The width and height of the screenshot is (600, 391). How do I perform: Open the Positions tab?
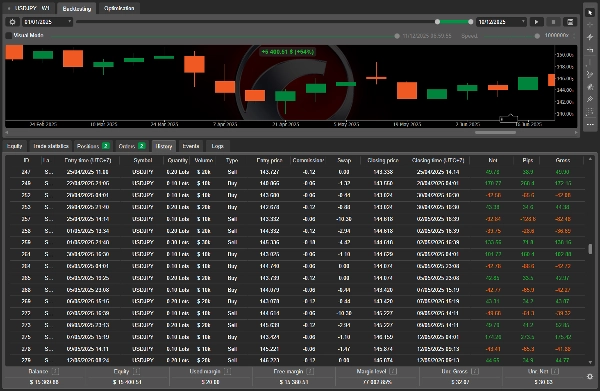pyautogui.click(x=93, y=146)
